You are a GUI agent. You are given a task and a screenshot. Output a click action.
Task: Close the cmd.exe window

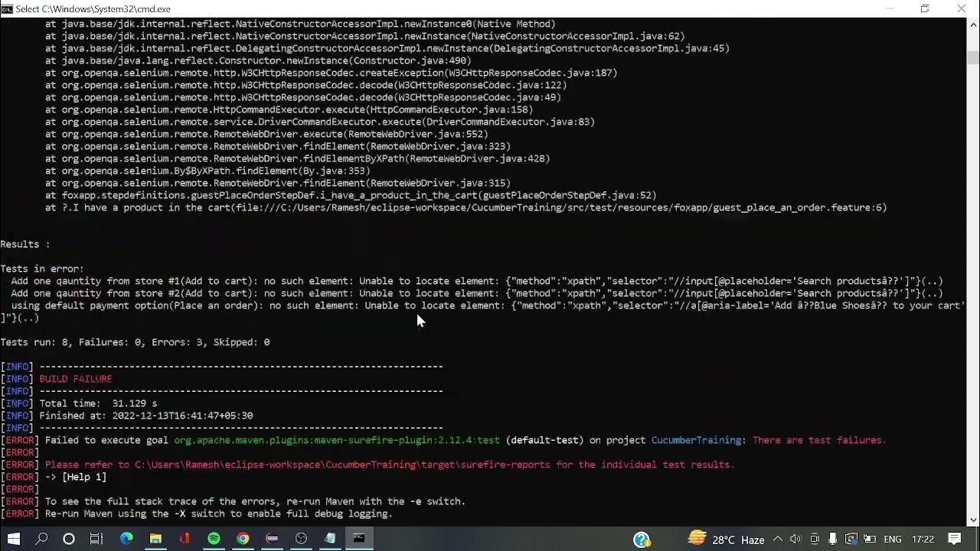point(961,8)
